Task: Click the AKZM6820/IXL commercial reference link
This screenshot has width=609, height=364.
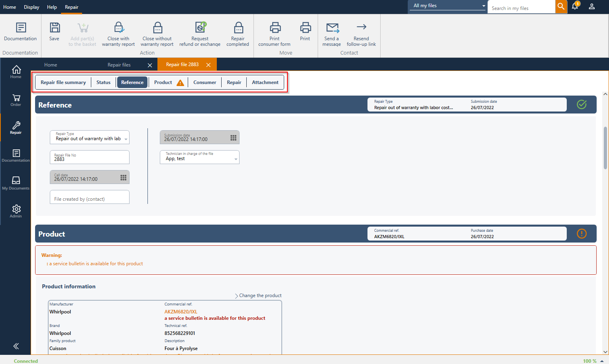Action: pyautogui.click(x=181, y=312)
